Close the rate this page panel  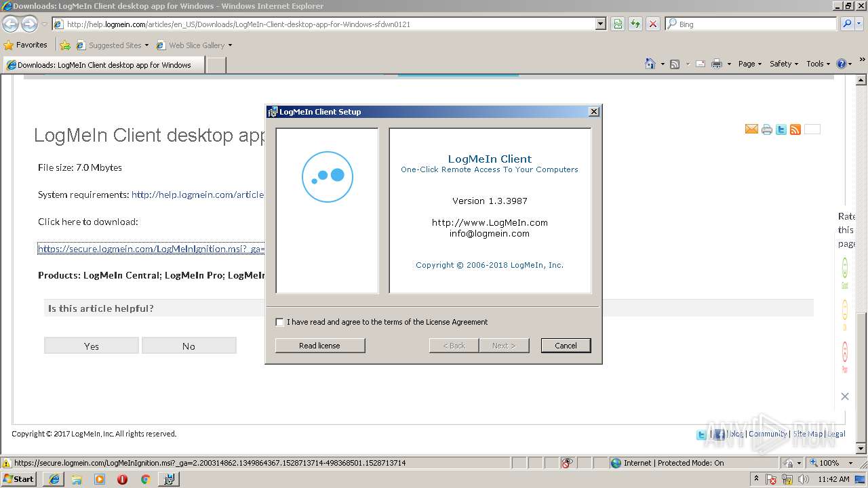coord(845,396)
